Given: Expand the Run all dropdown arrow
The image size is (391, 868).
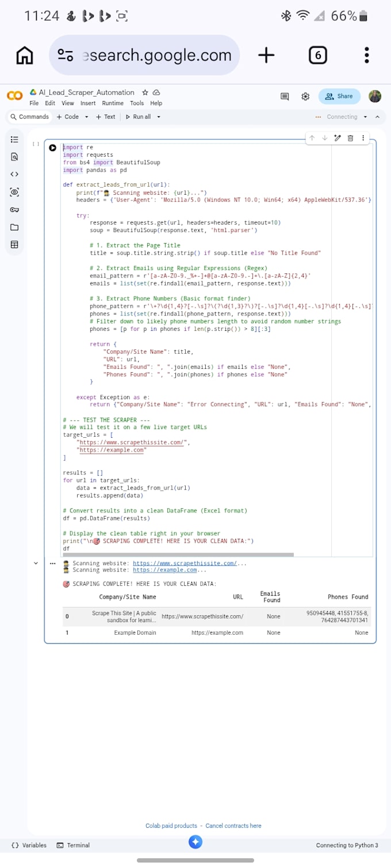Looking at the screenshot, I should 159,117.
